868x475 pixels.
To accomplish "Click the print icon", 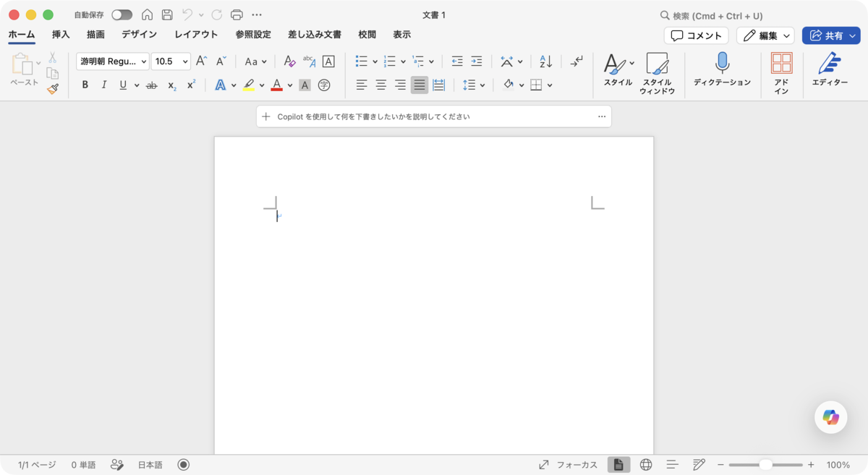I will pyautogui.click(x=237, y=15).
